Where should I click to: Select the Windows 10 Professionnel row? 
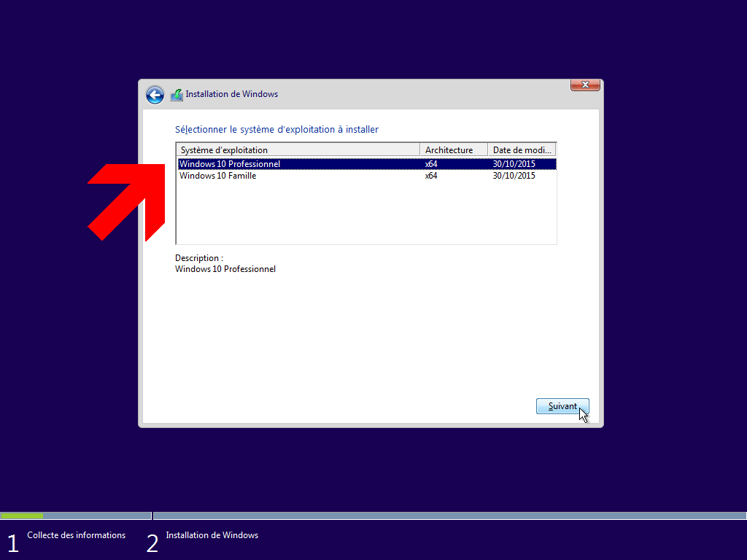367,164
